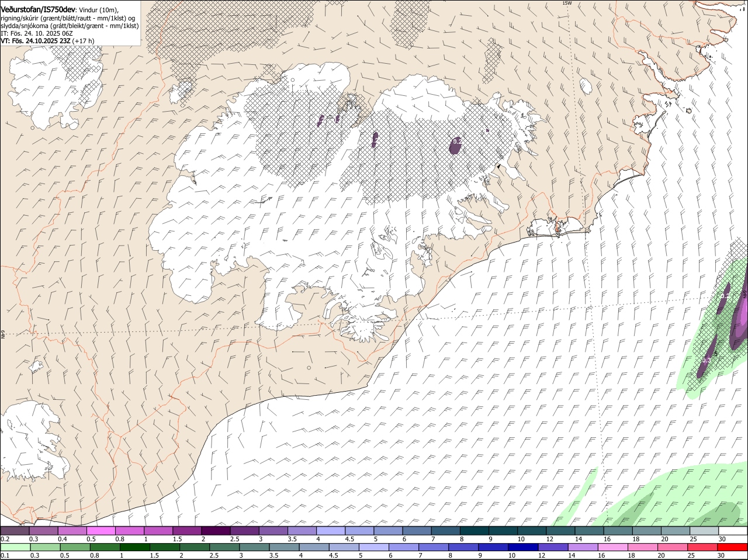Select upper legend swatch between 25 and 30
This screenshot has width=748, height=560.
tap(704, 531)
